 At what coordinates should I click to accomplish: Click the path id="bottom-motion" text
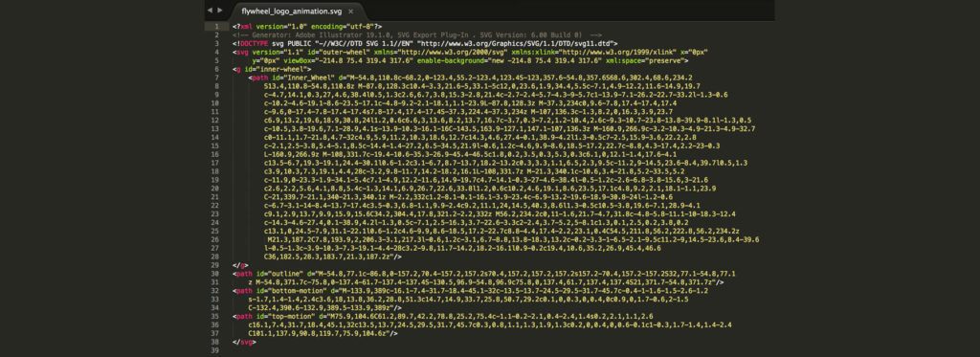tap(279, 291)
